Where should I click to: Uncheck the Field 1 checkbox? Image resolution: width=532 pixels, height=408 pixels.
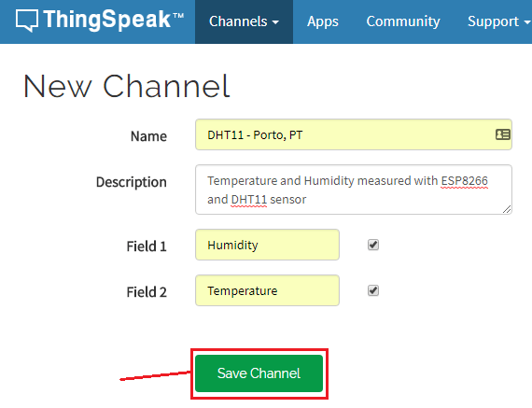click(373, 245)
